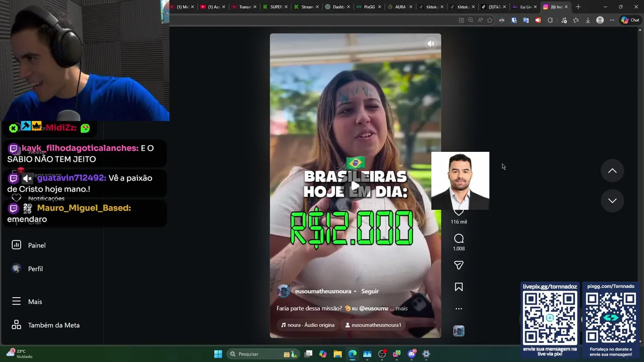The width and height of the screenshot is (644, 362).
Task: Open the browser profile avatar
Action: (600, 20)
